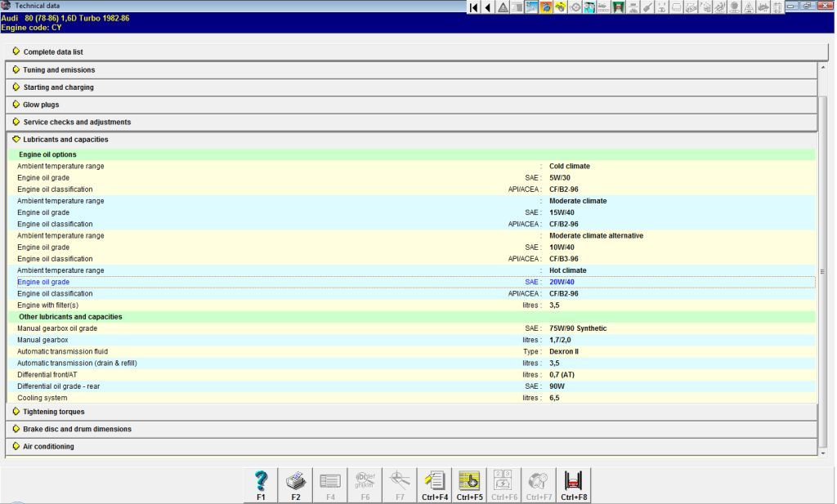Select the '10W/40' oil grade value
Viewport: 837px width, 504px height.
[562, 248]
